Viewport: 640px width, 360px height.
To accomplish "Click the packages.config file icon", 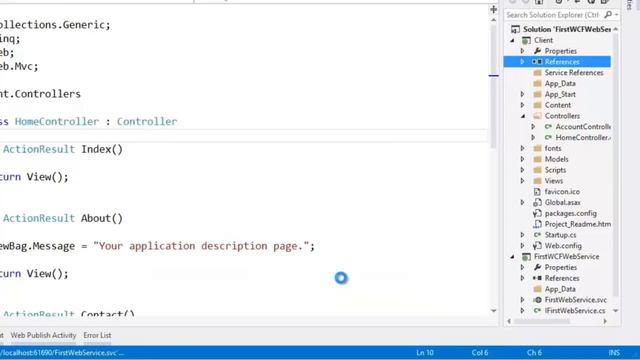I will click(537, 213).
